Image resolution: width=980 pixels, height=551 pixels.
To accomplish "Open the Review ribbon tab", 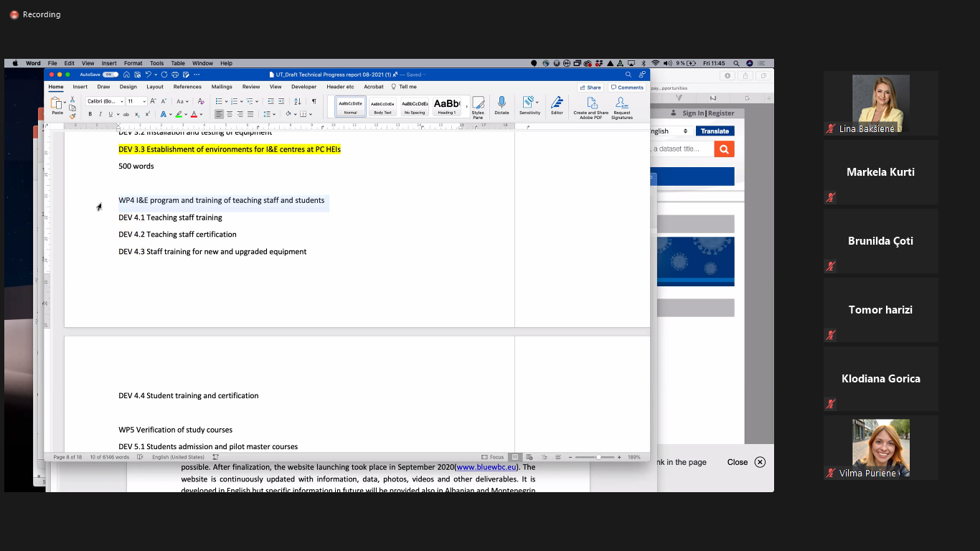I will [251, 87].
